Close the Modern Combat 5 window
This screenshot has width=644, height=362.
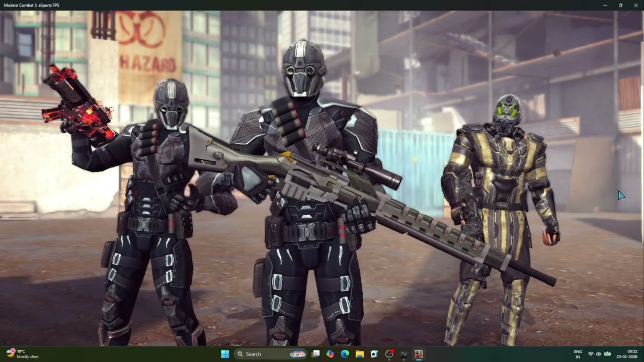pos(636,5)
